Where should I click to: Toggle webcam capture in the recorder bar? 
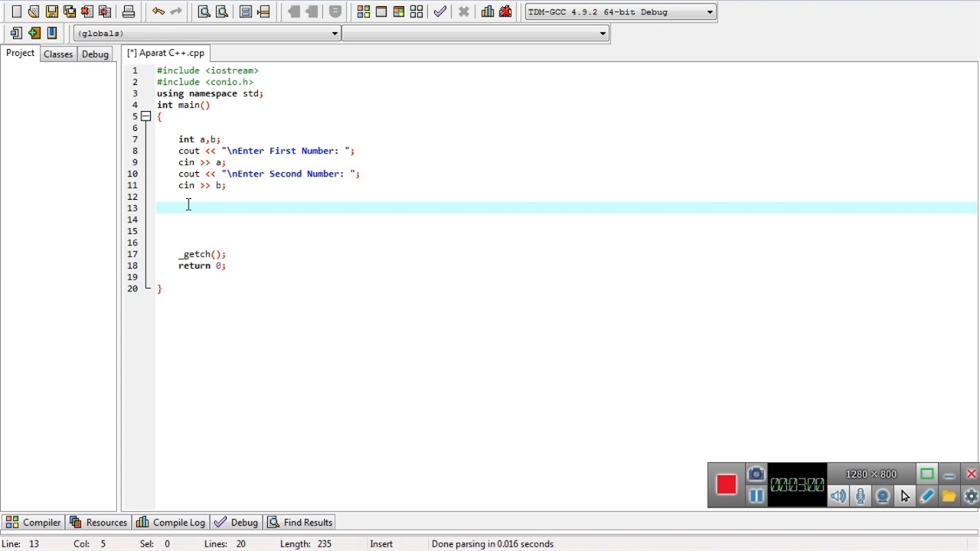point(883,497)
